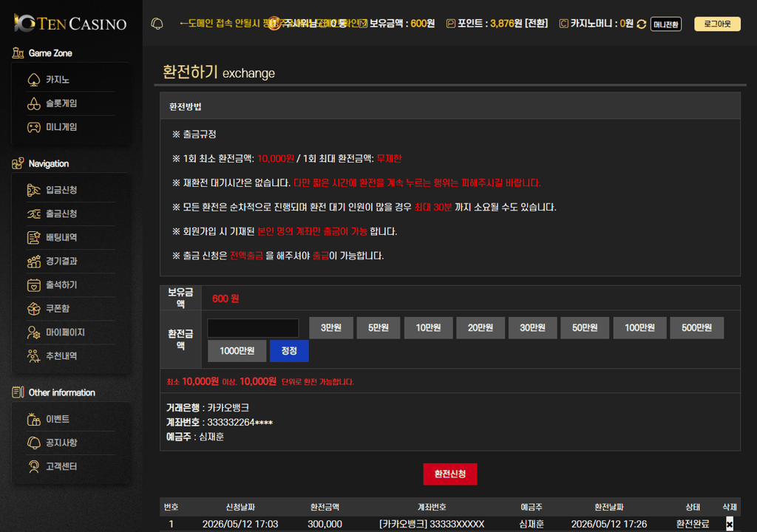The height and width of the screenshot is (532, 757).
Task: Delete the withdrawal record with X icon
Action: click(x=730, y=524)
